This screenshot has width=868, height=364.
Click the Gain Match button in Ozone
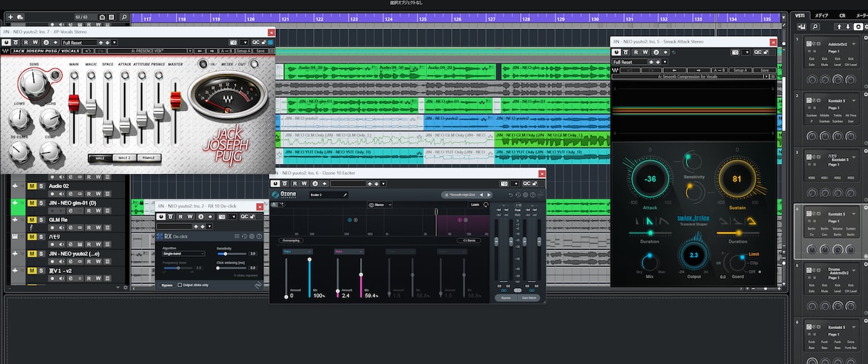click(x=529, y=298)
